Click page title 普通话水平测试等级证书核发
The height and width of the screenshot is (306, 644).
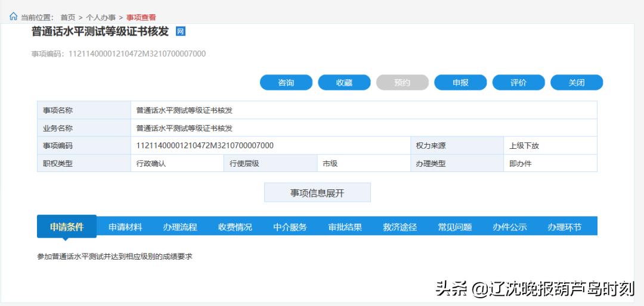(100, 32)
